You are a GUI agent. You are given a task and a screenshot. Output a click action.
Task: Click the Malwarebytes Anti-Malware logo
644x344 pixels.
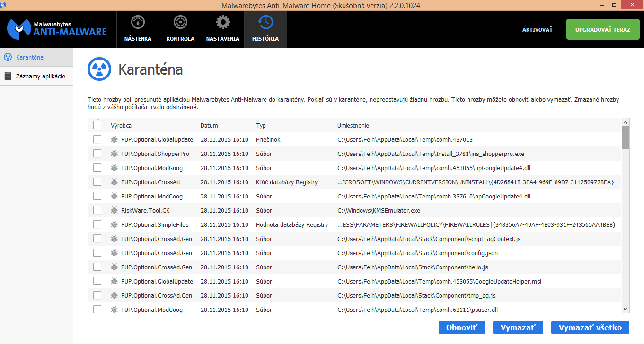tap(57, 29)
